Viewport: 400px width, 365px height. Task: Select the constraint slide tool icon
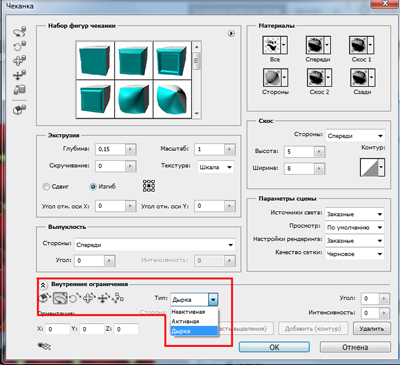(103, 297)
